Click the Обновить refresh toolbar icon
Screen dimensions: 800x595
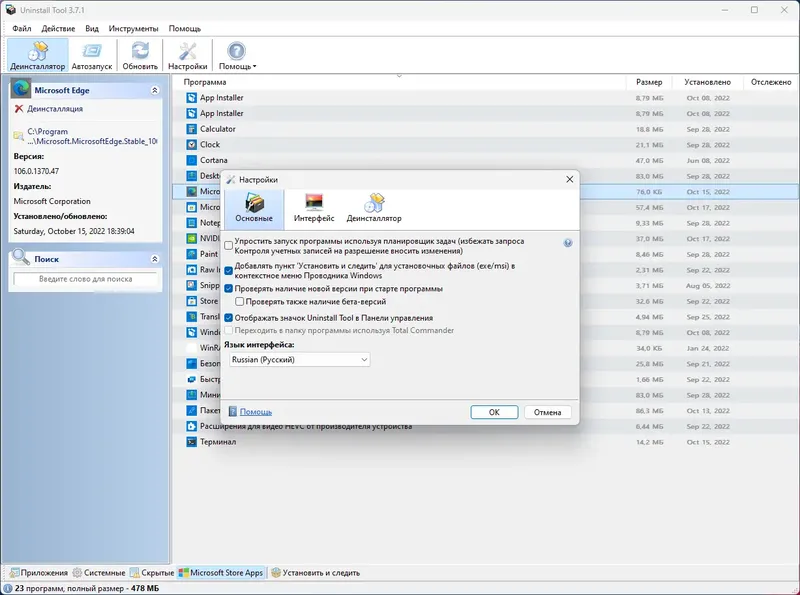(140, 55)
